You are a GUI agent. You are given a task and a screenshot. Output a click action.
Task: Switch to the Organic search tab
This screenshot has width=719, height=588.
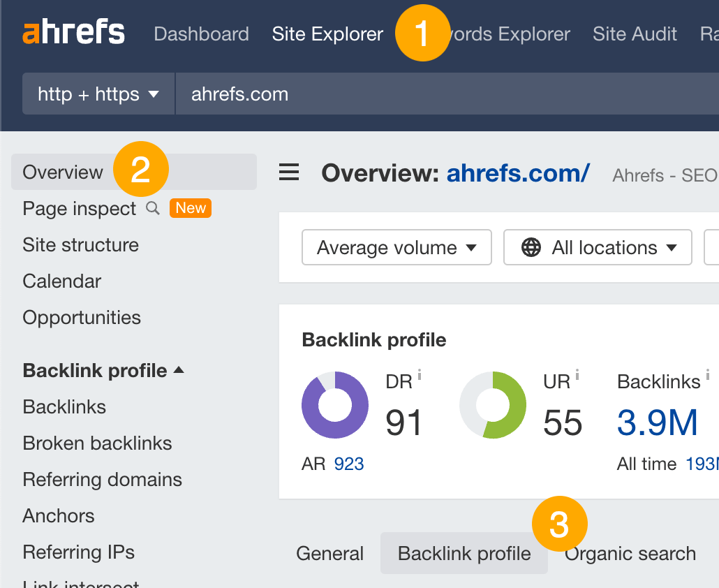pos(629,553)
